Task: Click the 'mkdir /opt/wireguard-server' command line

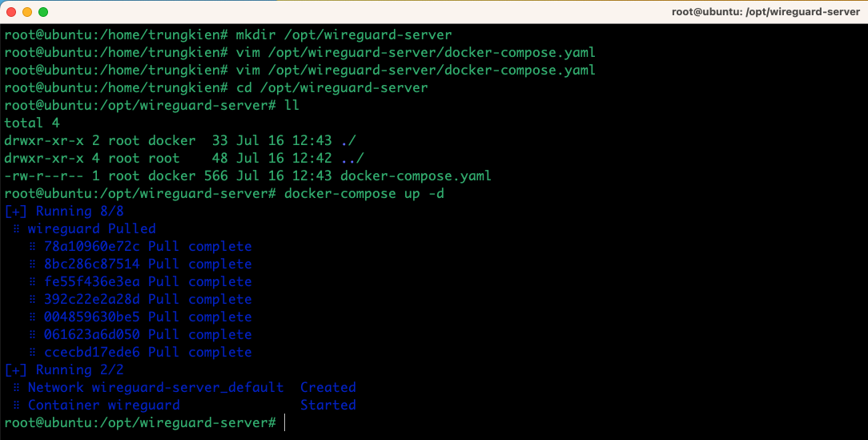Action: [228, 35]
